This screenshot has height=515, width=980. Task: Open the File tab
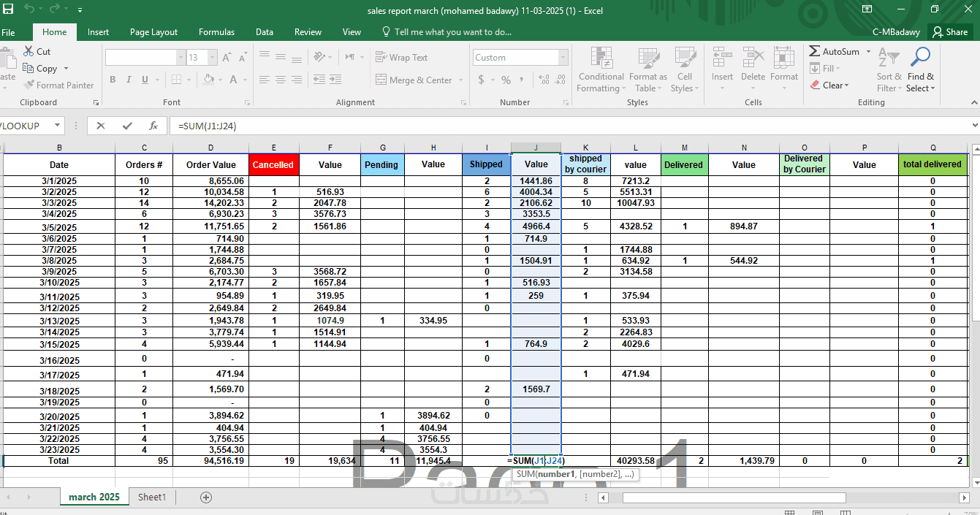click(x=8, y=32)
